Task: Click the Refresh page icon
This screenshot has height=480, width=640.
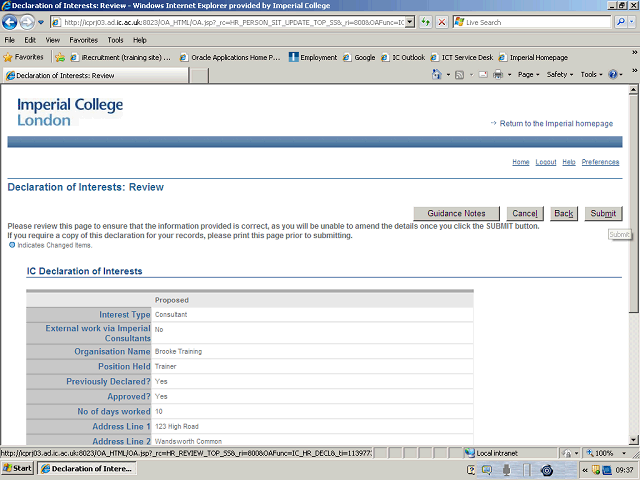Action: [x=426, y=22]
